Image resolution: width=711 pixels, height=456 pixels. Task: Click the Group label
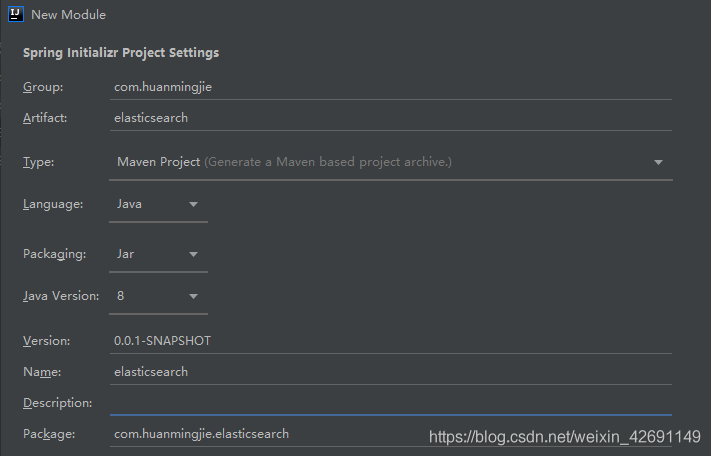coord(42,86)
